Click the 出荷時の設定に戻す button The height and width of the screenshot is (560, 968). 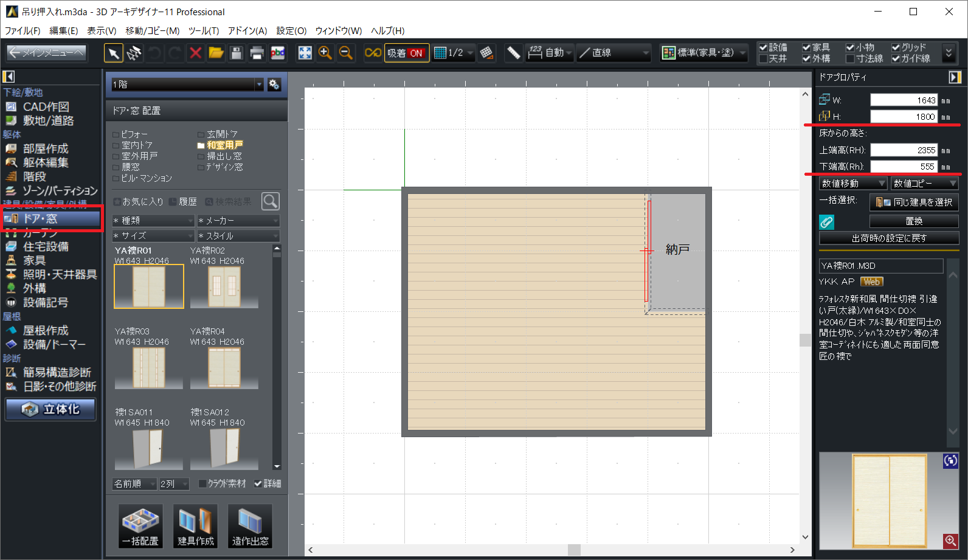click(x=888, y=238)
